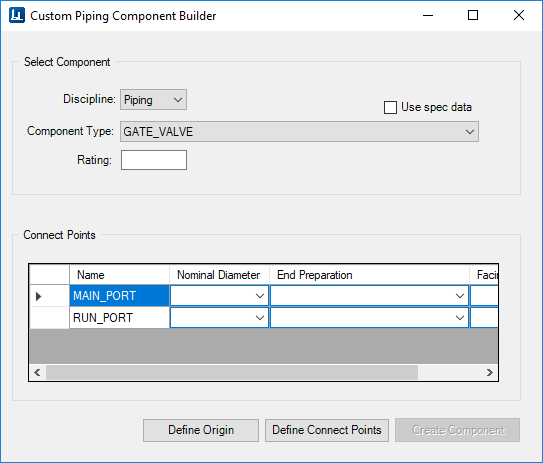543x463 pixels.
Task: Open Nominal Diameter dropdown for RUN_PORT
Action: click(220, 318)
